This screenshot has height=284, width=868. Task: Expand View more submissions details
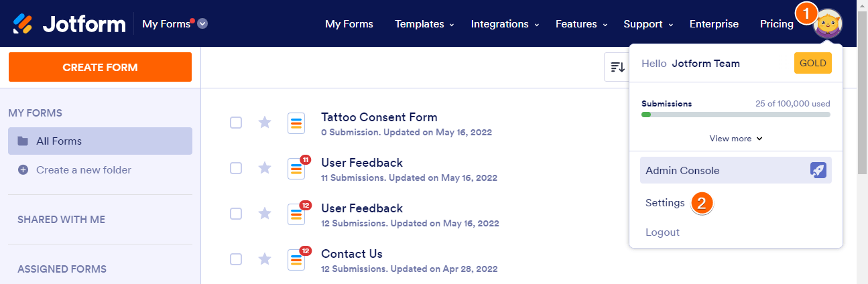pos(735,139)
